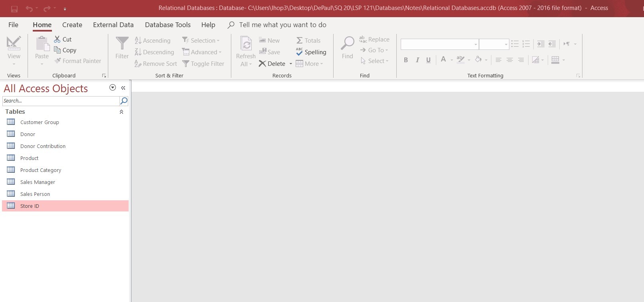Click Copy in Clipboard group
This screenshot has width=644, height=302.
tap(65, 50)
